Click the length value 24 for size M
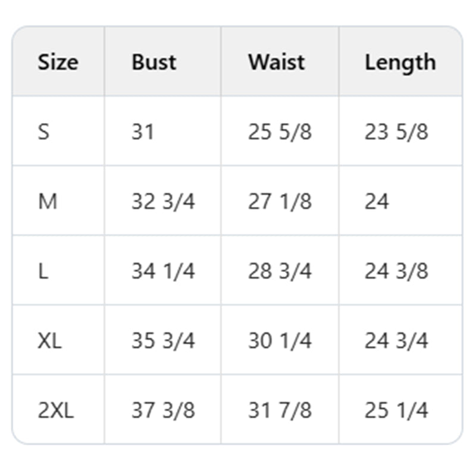Viewport: 476px width, 476px height. [x=377, y=202]
